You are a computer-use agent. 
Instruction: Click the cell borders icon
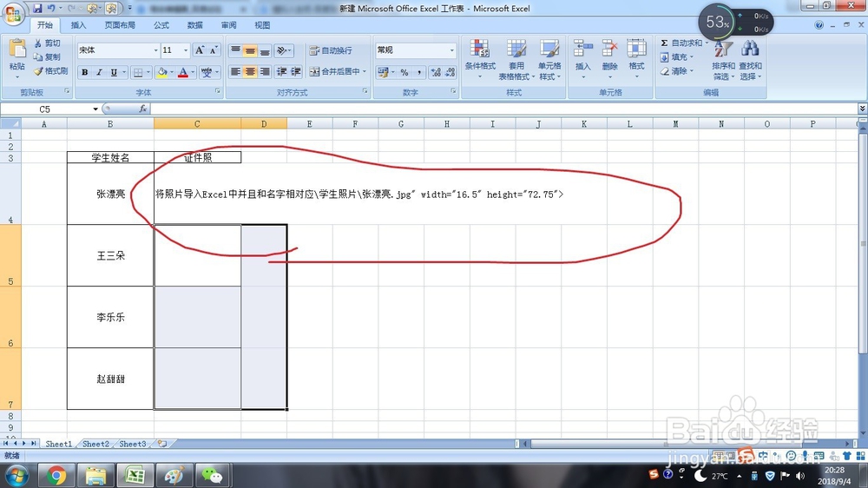138,72
